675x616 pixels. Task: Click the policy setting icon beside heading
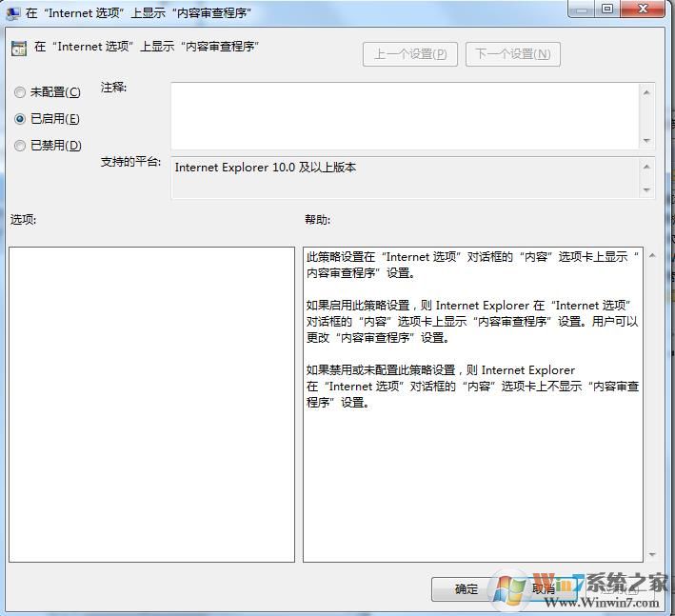19,49
